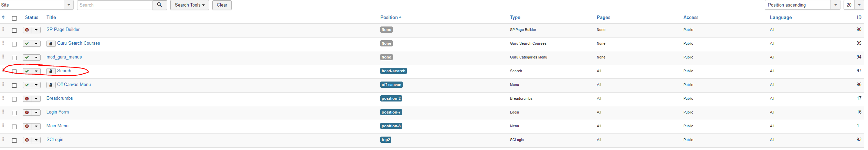Click the red unpublished status icon for Breadcrumbs

(27, 99)
